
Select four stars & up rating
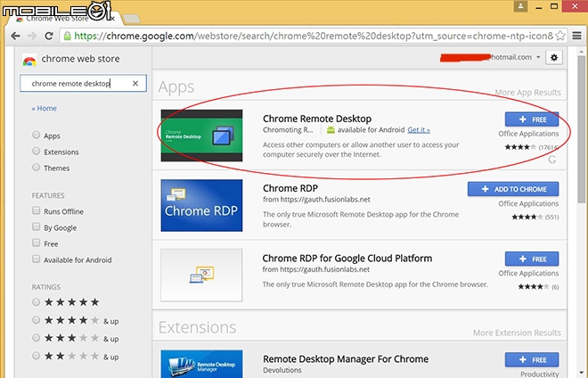pyautogui.click(x=36, y=320)
